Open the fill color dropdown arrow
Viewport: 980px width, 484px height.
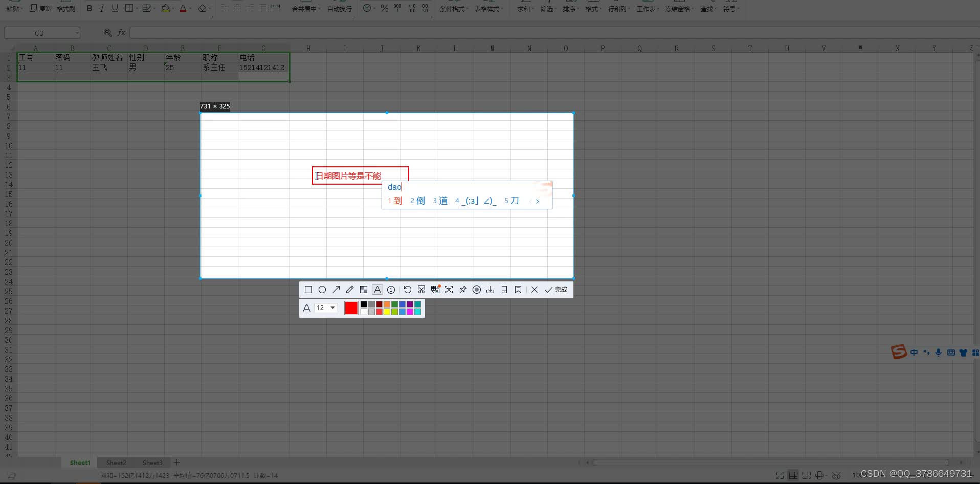[173, 9]
